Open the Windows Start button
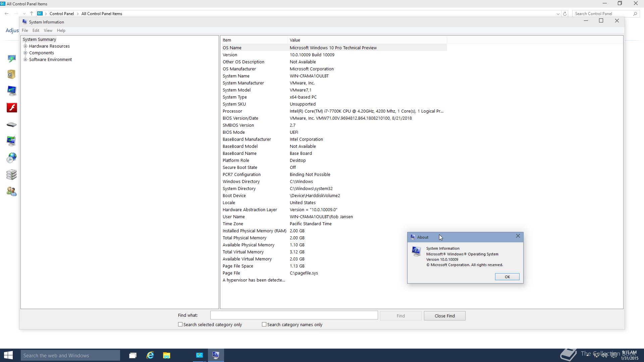Viewport: 644px width, 362px height. [8, 355]
